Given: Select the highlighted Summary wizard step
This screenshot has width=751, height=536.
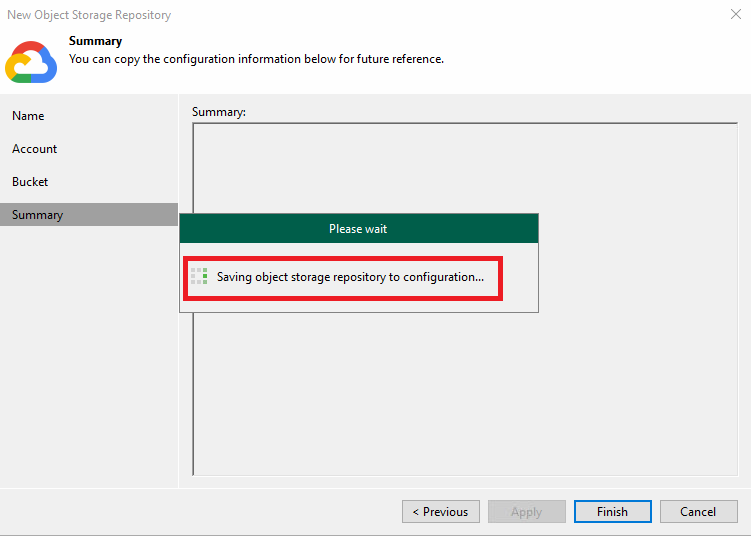Looking at the screenshot, I should pos(89,215).
